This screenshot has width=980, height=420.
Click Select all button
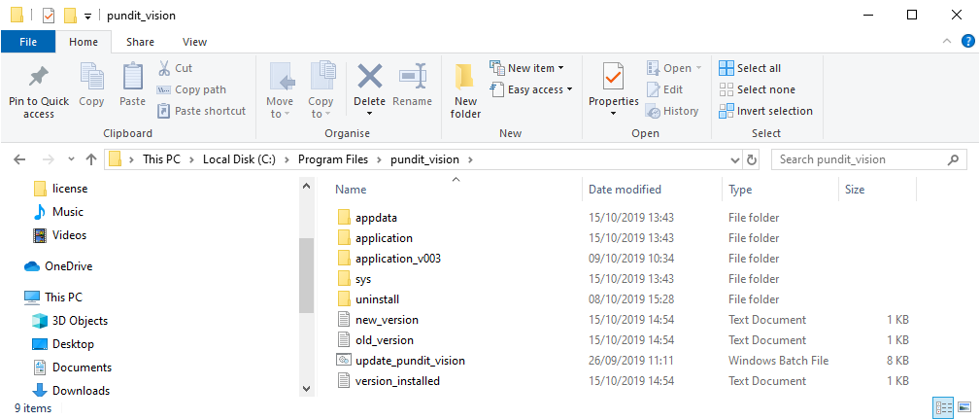click(x=750, y=68)
